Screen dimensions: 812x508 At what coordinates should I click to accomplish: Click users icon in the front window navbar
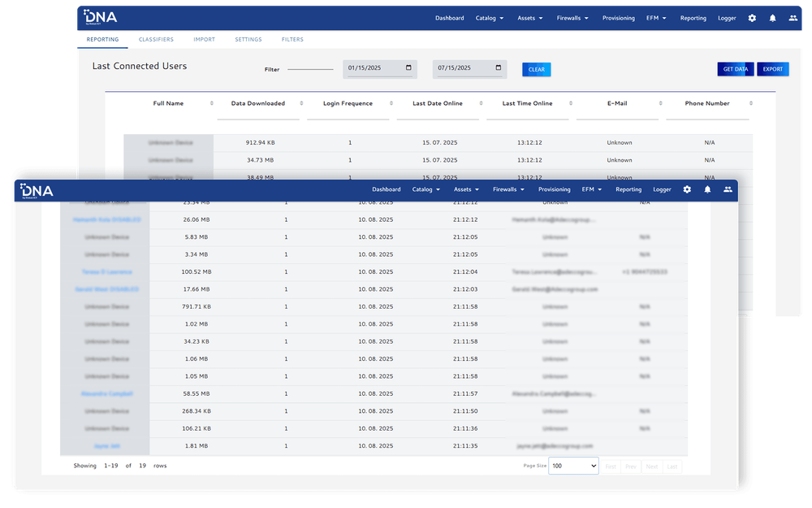pyautogui.click(x=728, y=189)
